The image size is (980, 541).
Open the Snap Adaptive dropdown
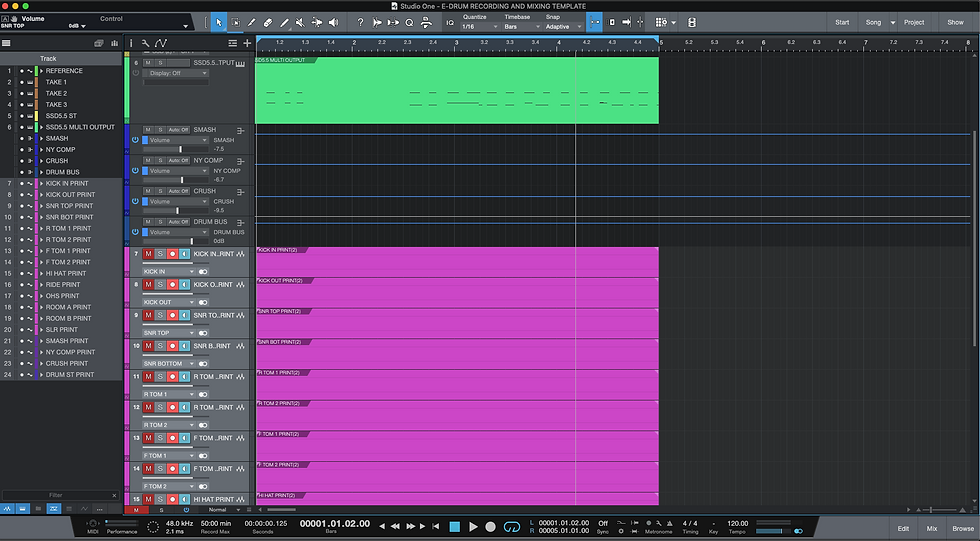pyautogui.click(x=563, y=27)
